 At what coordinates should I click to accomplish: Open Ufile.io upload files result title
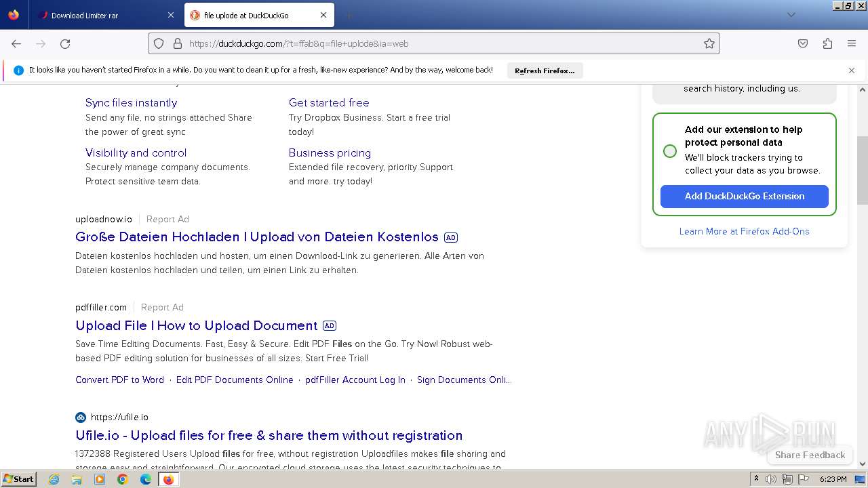tap(269, 435)
